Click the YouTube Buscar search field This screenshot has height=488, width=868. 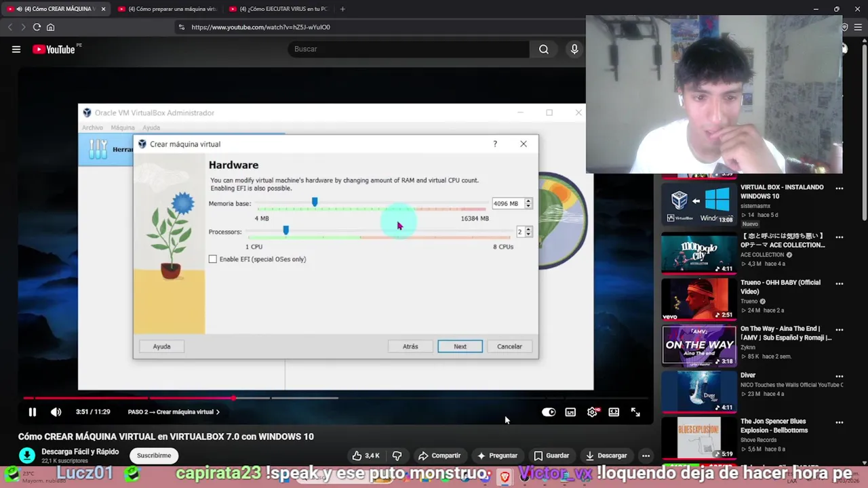[x=409, y=49]
